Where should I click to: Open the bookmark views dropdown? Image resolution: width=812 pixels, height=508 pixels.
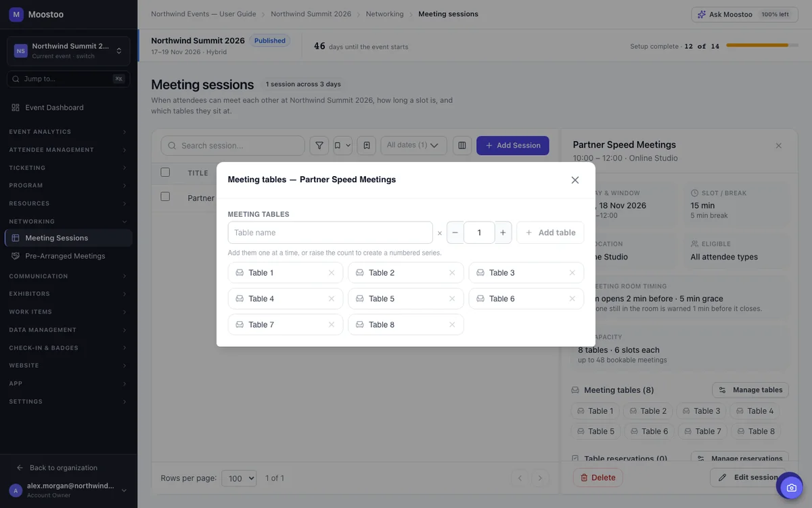point(342,146)
